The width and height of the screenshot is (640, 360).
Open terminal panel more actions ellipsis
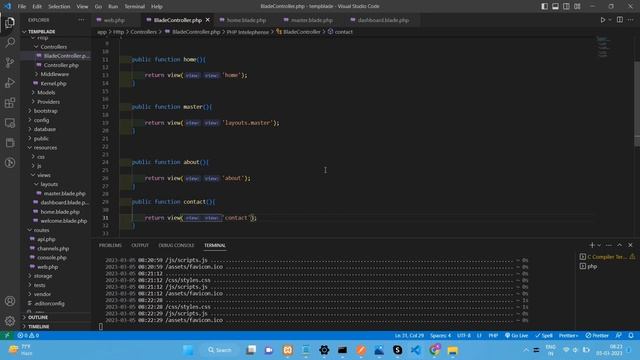609,245
